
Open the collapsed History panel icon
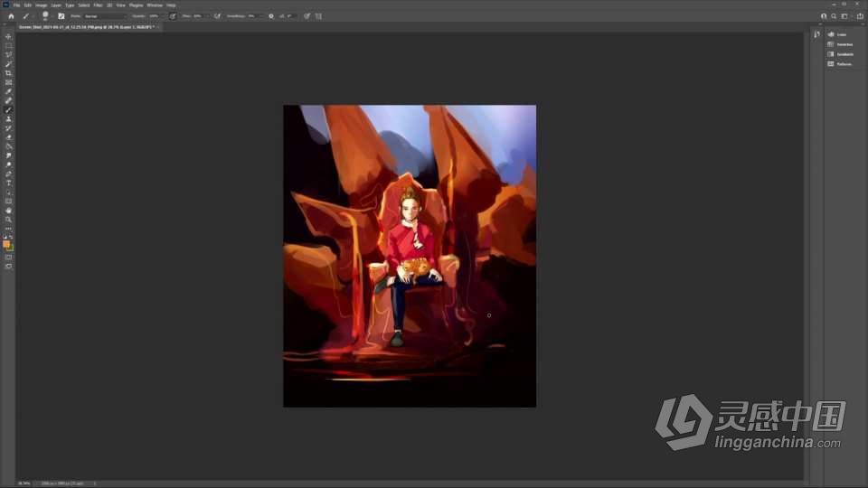click(x=817, y=34)
